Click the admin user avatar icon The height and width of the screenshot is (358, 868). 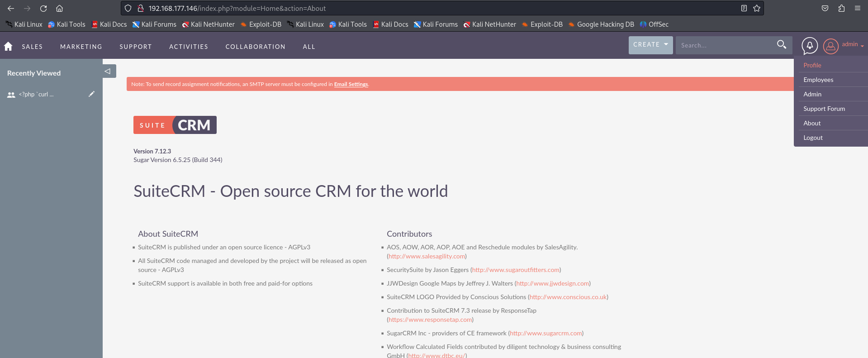(x=830, y=46)
